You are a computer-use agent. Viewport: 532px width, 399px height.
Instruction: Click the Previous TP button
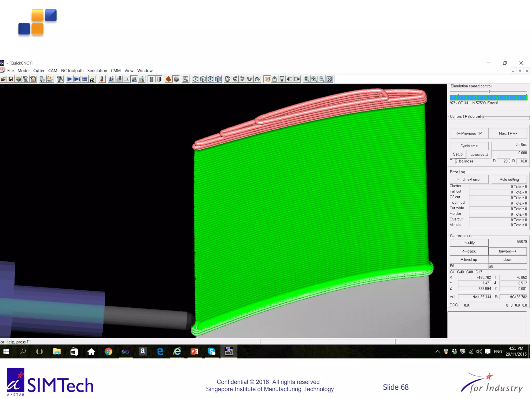pyautogui.click(x=469, y=133)
